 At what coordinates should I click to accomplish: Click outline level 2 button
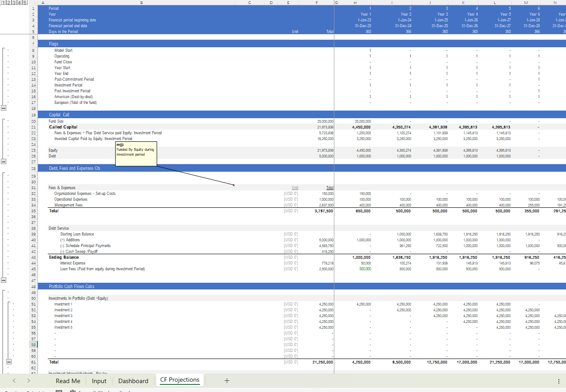tap(8, 3)
